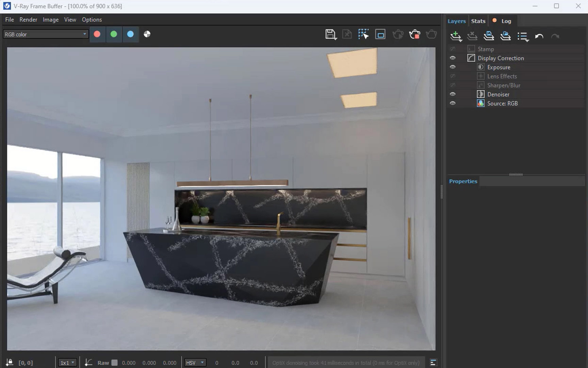Enable the red channel swatch
The height and width of the screenshot is (368, 588).
[97, 34]
